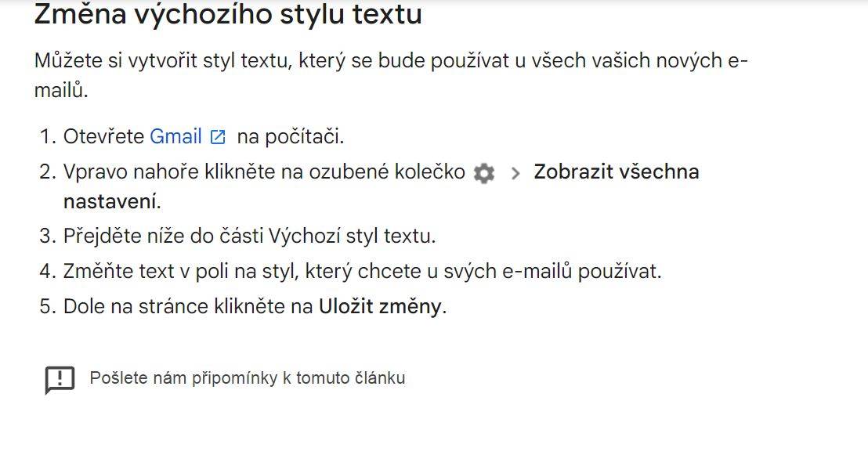Click the list number 1 marker
The width and height of the screenshot is (868, 473).
tap(48, 136)
